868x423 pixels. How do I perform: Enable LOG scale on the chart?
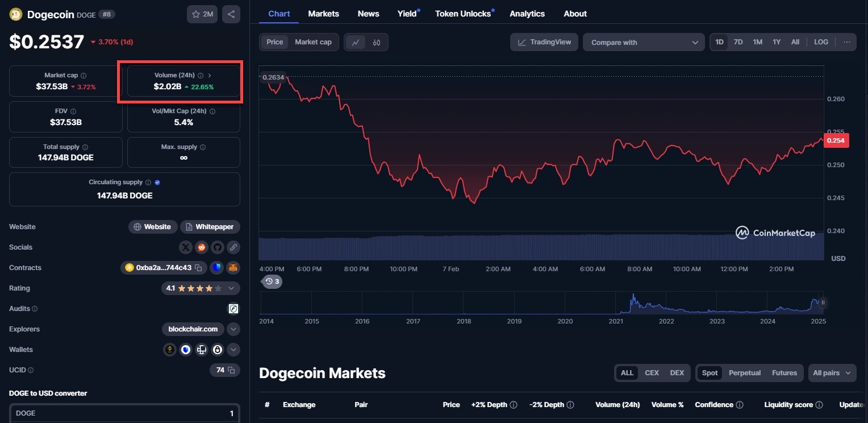[821, 42]
